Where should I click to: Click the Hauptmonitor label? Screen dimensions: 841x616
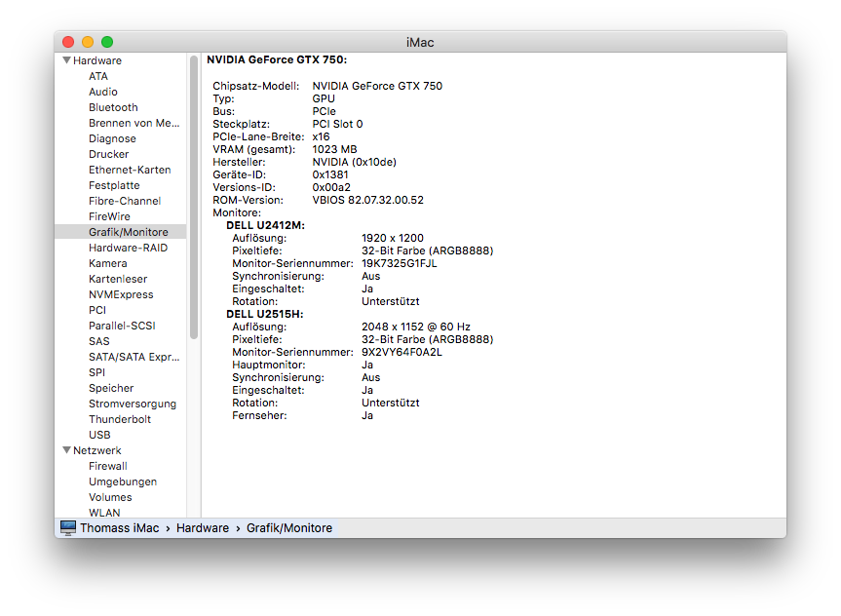click(269, 365)
